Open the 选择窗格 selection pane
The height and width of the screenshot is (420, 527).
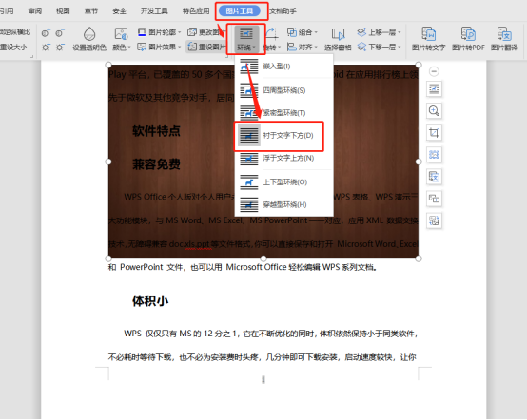(x=338, y=39)
